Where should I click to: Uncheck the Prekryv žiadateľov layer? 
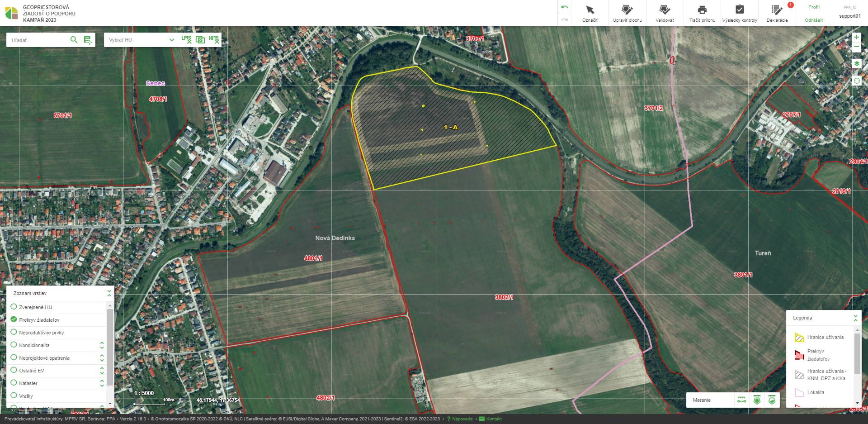click(14, 319)
